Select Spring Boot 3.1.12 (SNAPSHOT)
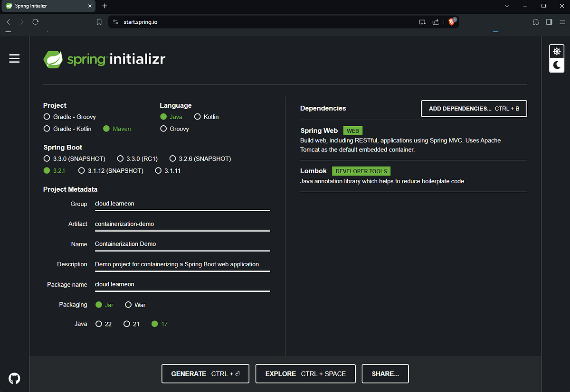570x392 pixels. point(111,170)
